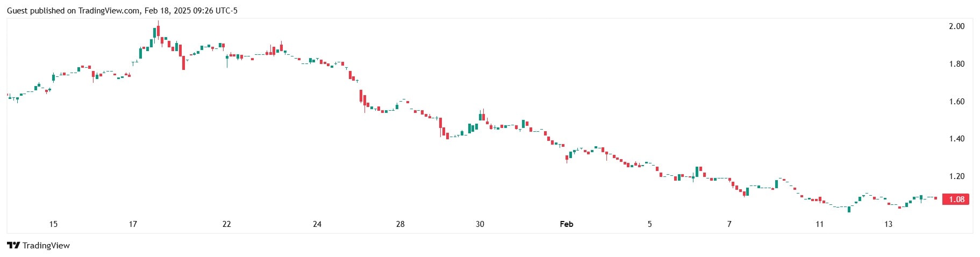
Task: Select date 11 on the time axis
Action: point(819,224)
